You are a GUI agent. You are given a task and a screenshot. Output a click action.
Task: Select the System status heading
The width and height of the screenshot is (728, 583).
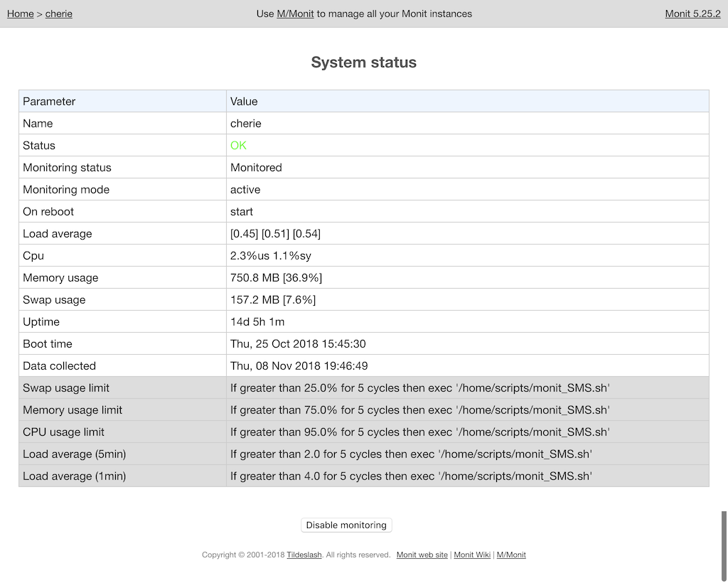(x=363, y=62)
